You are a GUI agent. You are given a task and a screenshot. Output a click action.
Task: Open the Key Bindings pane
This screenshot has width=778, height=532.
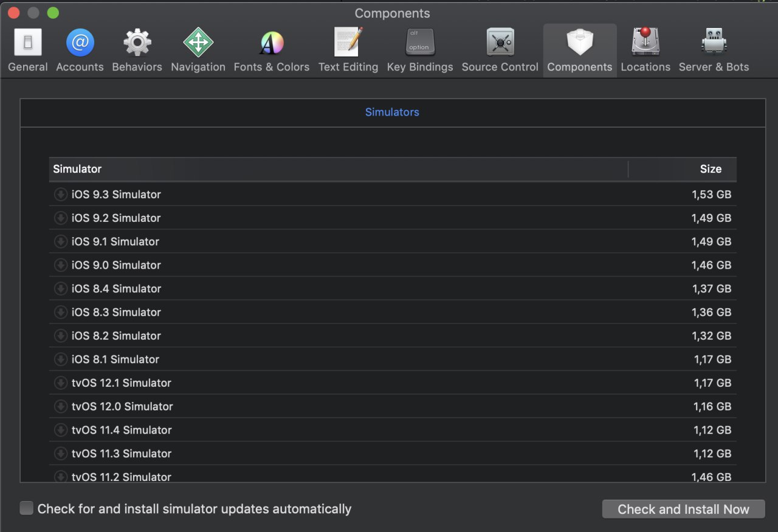pyautogui.click(x=420, y=50)
